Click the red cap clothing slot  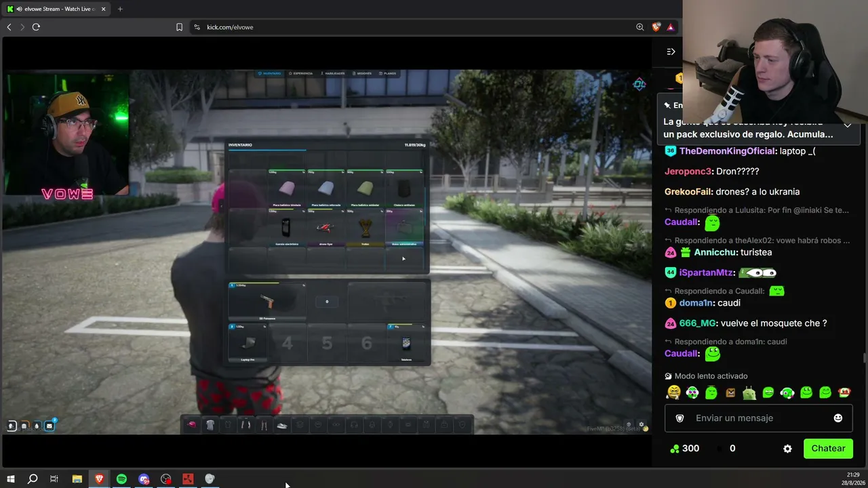coord(192,425)
